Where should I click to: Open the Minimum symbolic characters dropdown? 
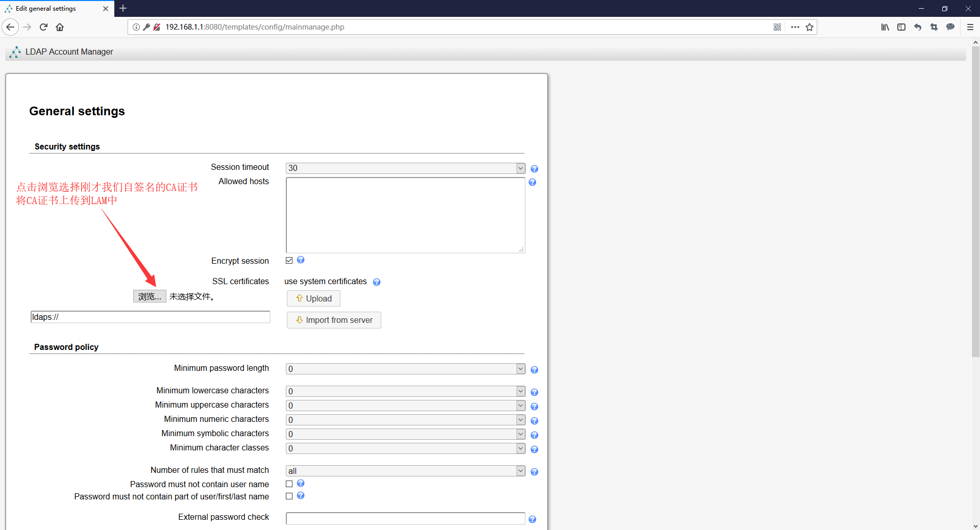[405, 434]
